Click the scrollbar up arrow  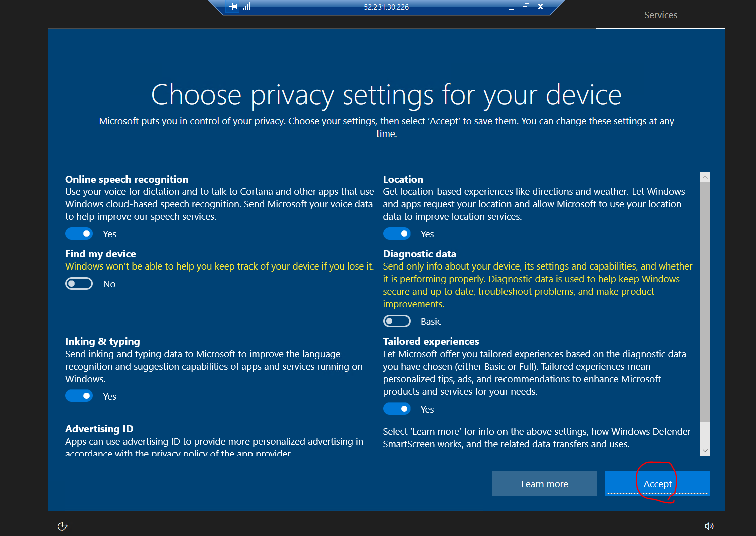coord(705,177)
